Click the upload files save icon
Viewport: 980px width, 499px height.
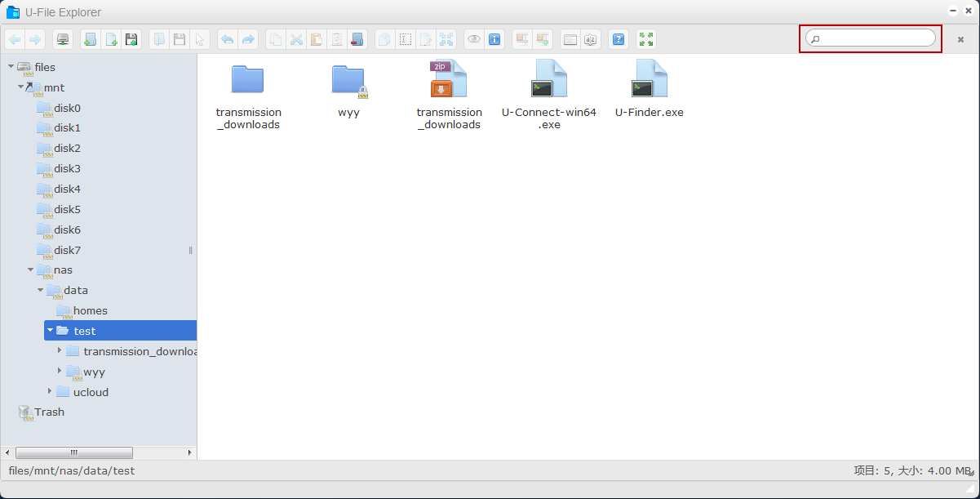tap(131, 39)
